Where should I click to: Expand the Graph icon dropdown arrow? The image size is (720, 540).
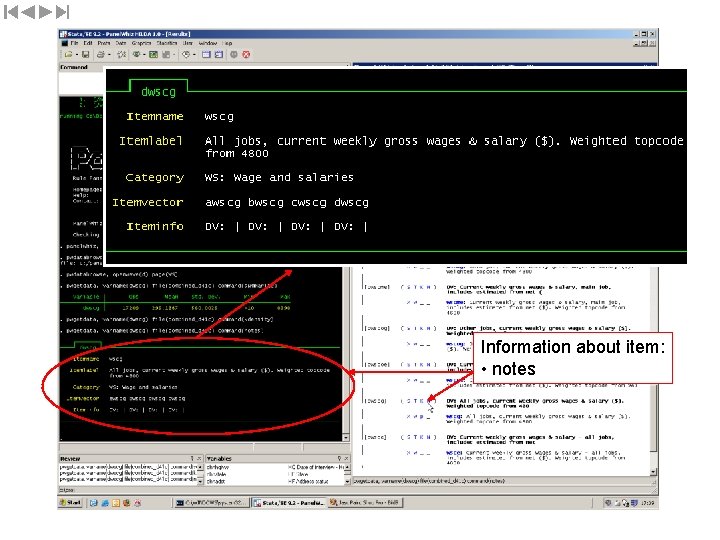click(x=174, y=55)
